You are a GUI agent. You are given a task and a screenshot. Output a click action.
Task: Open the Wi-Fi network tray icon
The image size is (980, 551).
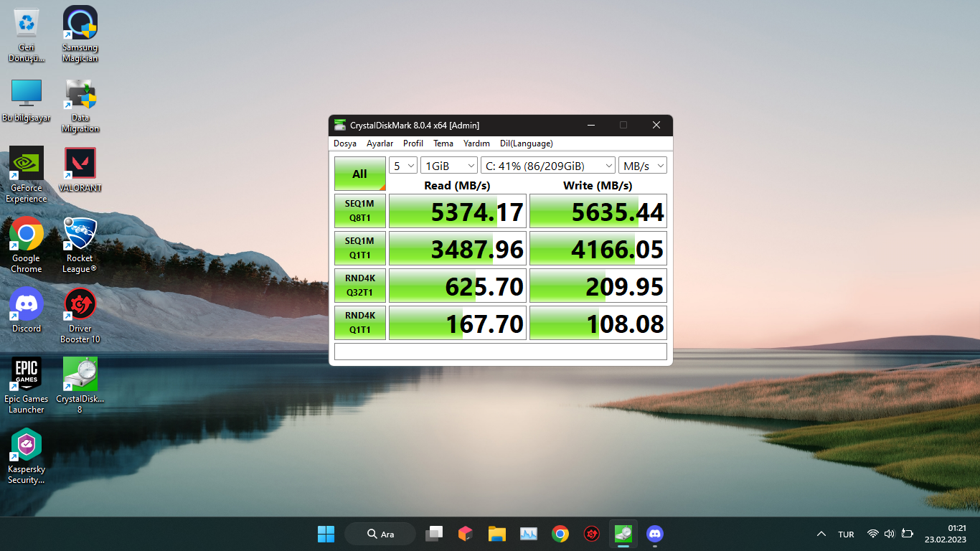pos(873,534)
